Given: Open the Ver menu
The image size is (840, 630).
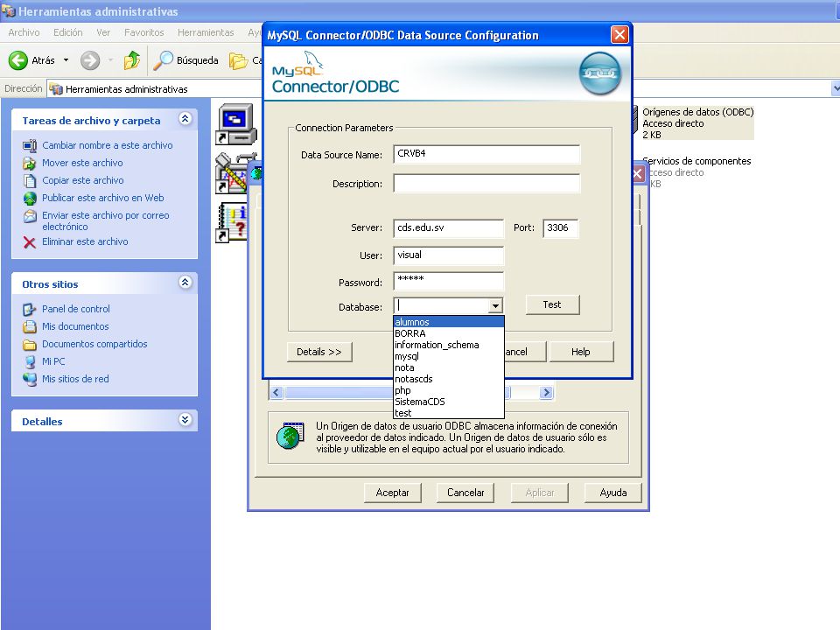Looking at the screenshot, I should tap(103, 32).
